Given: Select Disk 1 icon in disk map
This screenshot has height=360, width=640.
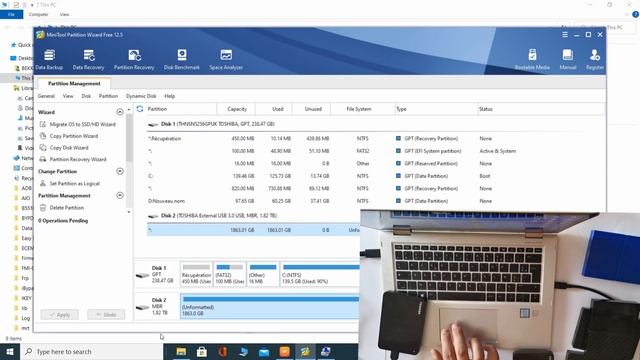Looking at the screenshot, I should tap(143, 275).
